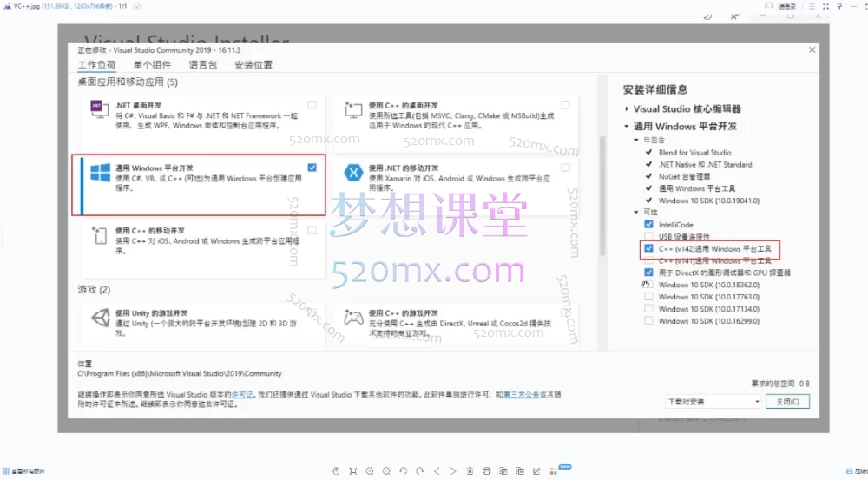Open the 许可证 license link
Viewport: 868px width, 480px height.
(x=242, y=395)
